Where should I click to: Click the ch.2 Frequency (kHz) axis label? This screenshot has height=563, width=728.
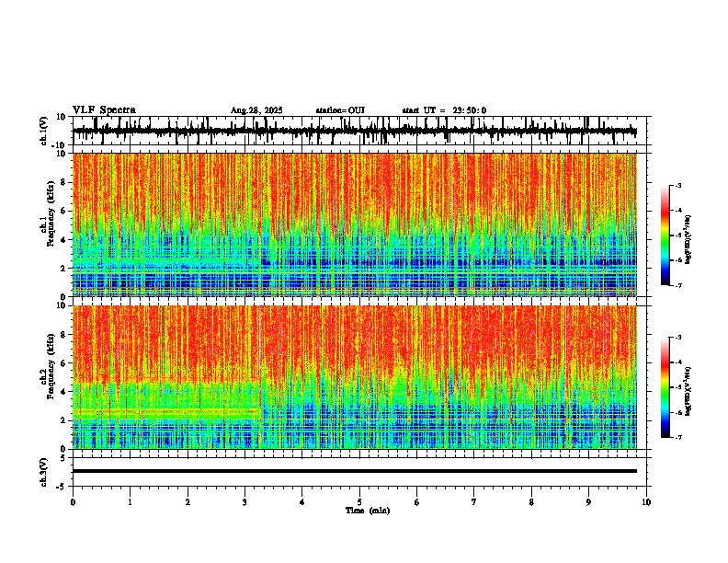[x=50, y=368]
